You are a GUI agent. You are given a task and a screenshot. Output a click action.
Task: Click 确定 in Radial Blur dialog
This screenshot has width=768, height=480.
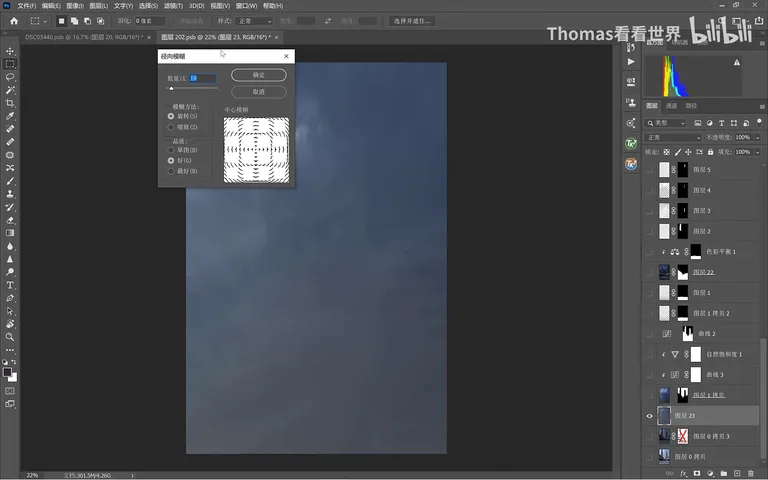click(259, 75)
